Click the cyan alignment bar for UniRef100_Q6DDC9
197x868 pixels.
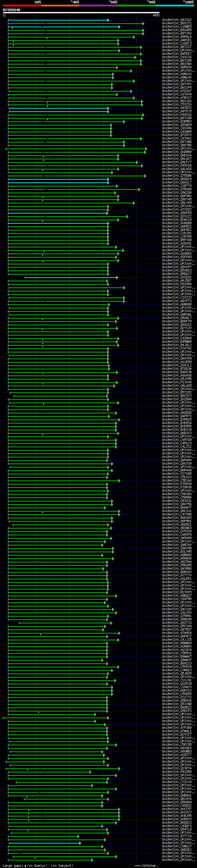[x=58, y=179]
